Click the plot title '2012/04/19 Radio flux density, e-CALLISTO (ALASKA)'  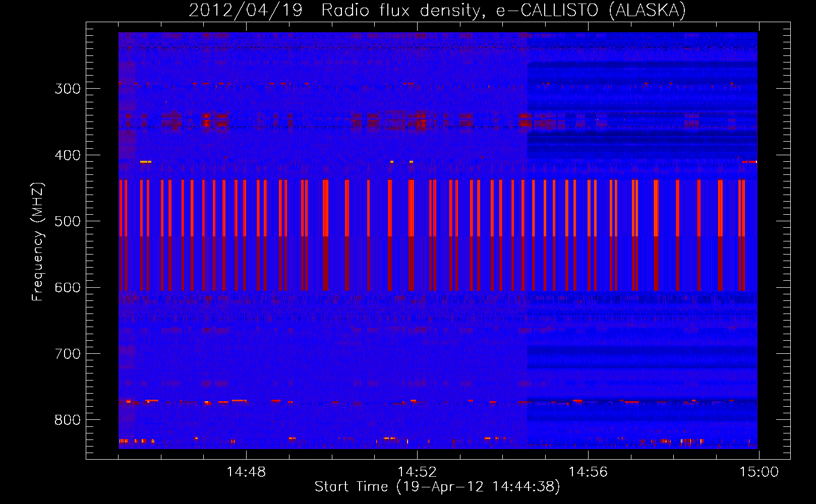point(437,11)
